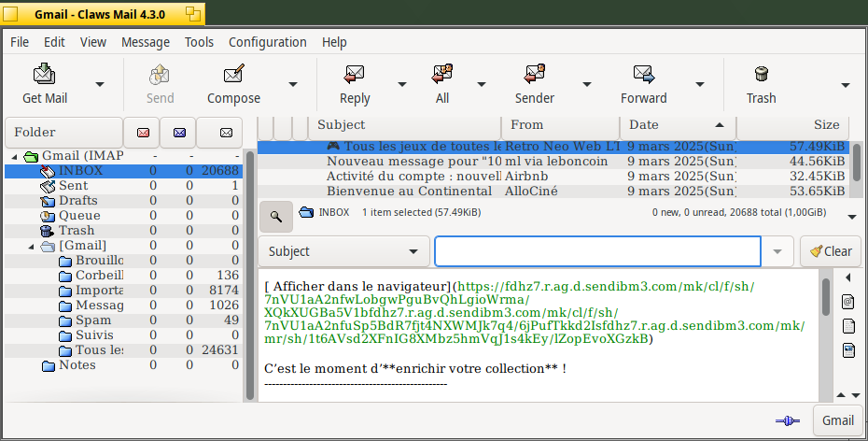Viewport: 868px width, 441px height.
Task: Toggle message view pane with status arrow
Action: point(852,217)
